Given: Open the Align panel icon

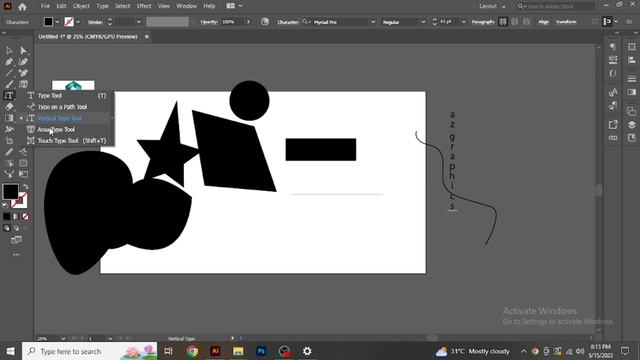Looking at the screenshot, I should point(631,60).
